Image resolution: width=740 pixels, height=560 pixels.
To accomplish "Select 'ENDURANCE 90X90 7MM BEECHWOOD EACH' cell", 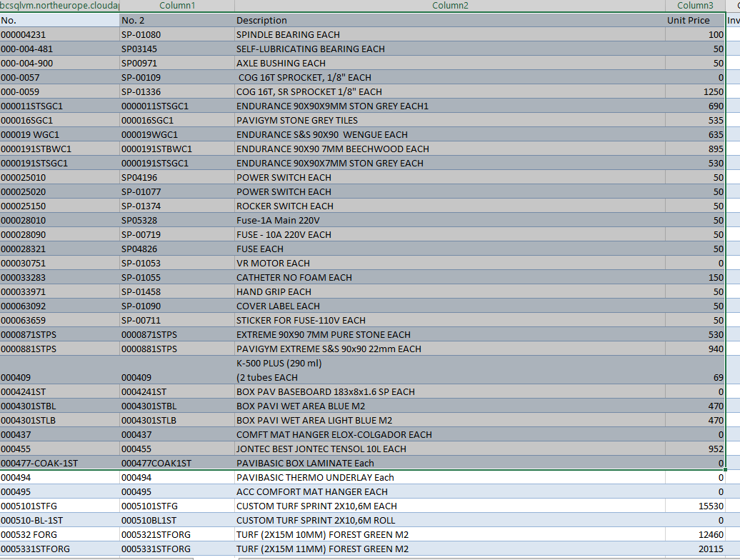I will pyautogui.click(x=450, y=149).
